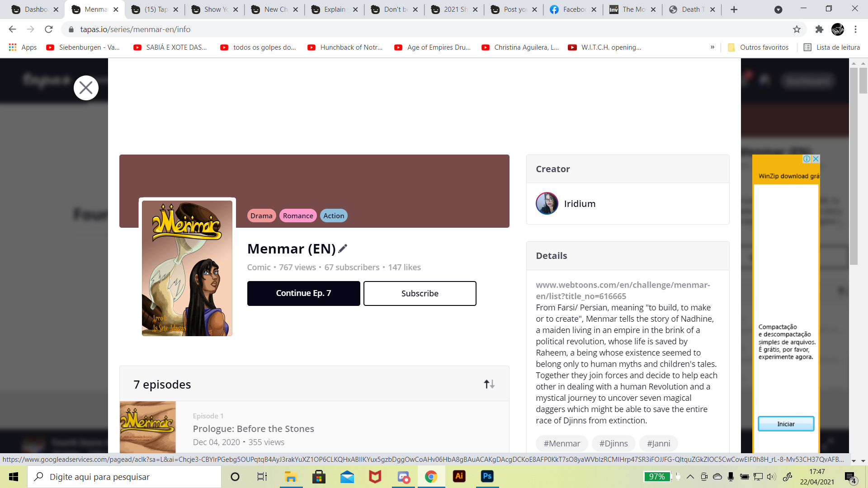Reverse the episode sort order
The height and width of the screenshot is (488, 868).
tap(489, 384)
